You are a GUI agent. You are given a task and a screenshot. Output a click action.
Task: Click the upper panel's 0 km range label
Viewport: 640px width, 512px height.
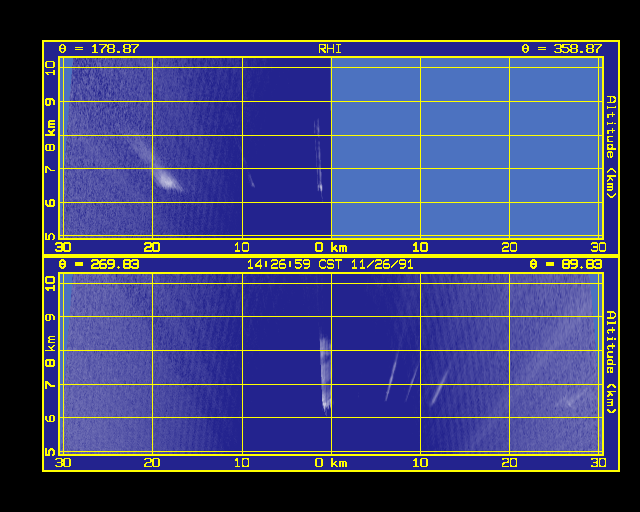[331, 247]
